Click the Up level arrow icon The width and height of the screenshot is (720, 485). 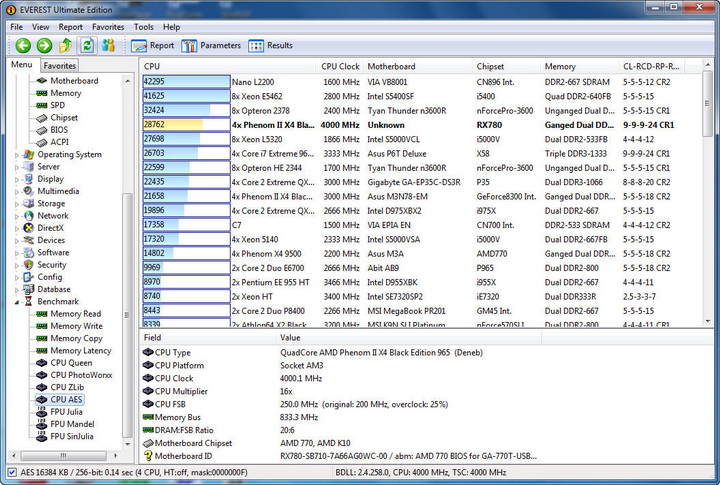pos(66,45)
